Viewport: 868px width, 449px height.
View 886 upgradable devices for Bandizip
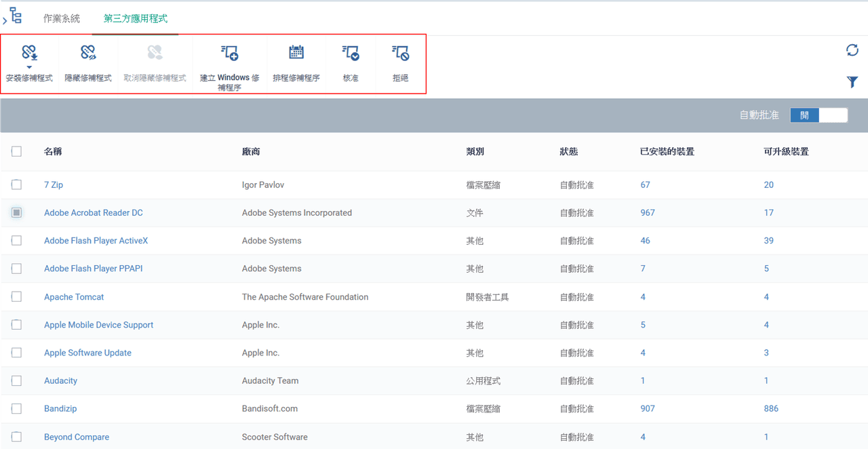(x=771, y=409)
